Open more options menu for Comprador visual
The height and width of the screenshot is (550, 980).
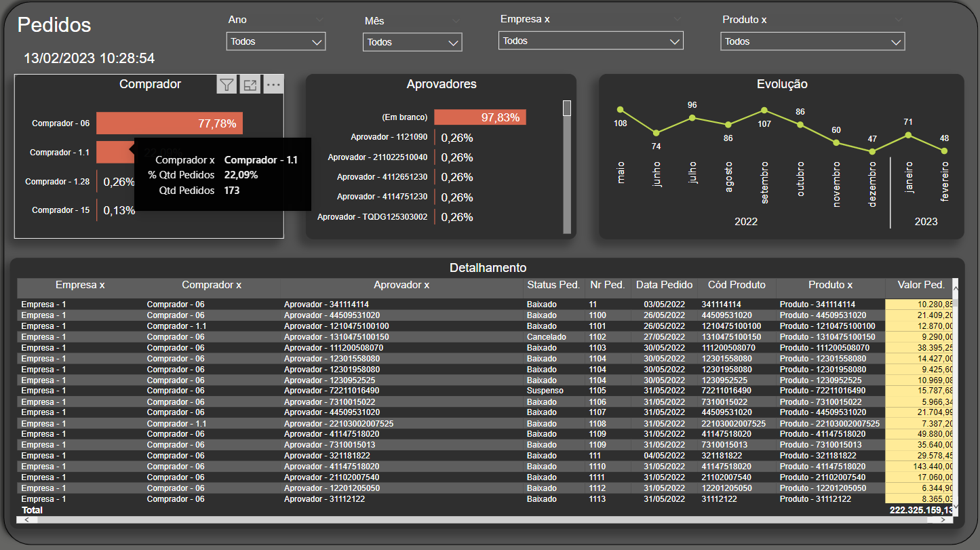[273, 84]
